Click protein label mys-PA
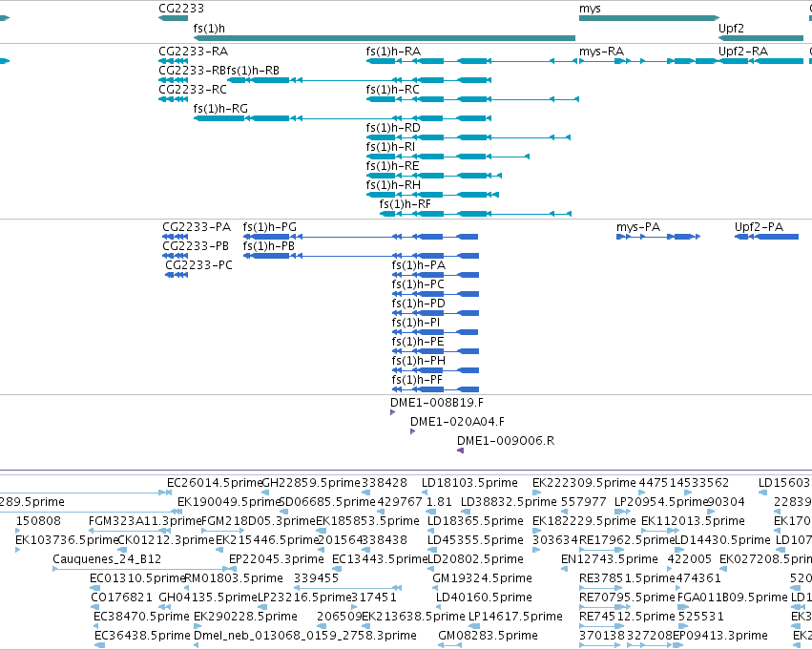812x650 pixels. [638, 227]
